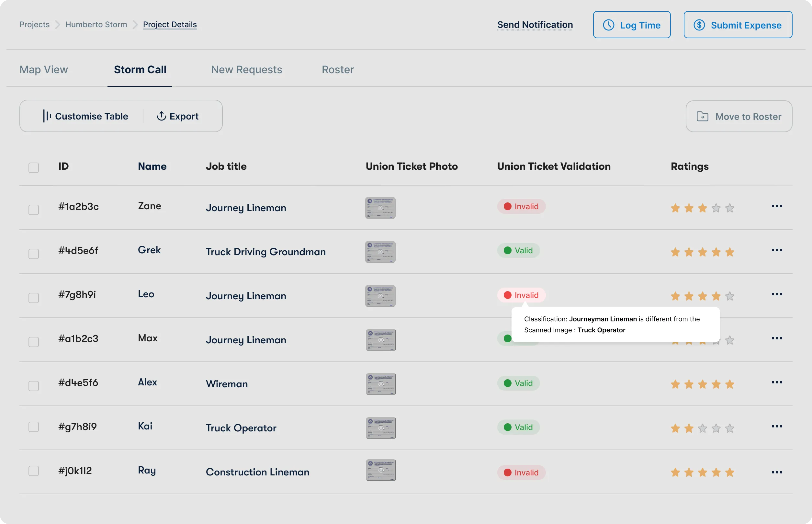Click the Export upload icon

161,116
